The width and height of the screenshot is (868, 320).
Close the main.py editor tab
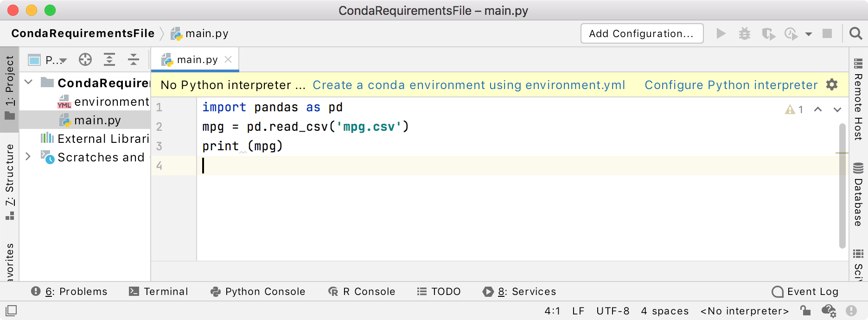pyautogui.click(x=228, y=59)
